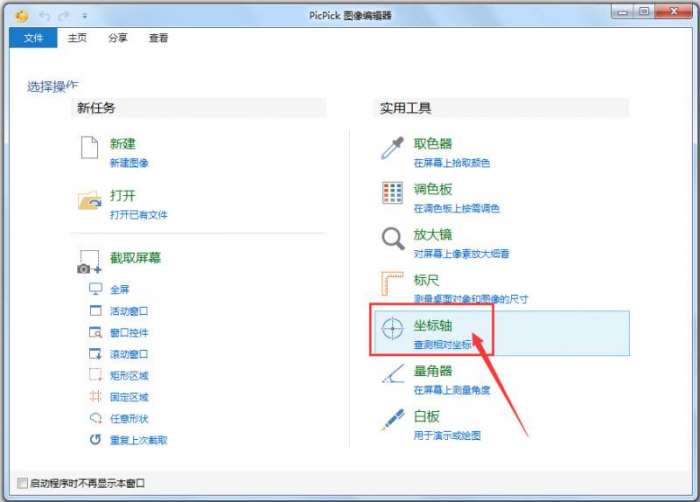Click the new blank image icon

point(89,147)
